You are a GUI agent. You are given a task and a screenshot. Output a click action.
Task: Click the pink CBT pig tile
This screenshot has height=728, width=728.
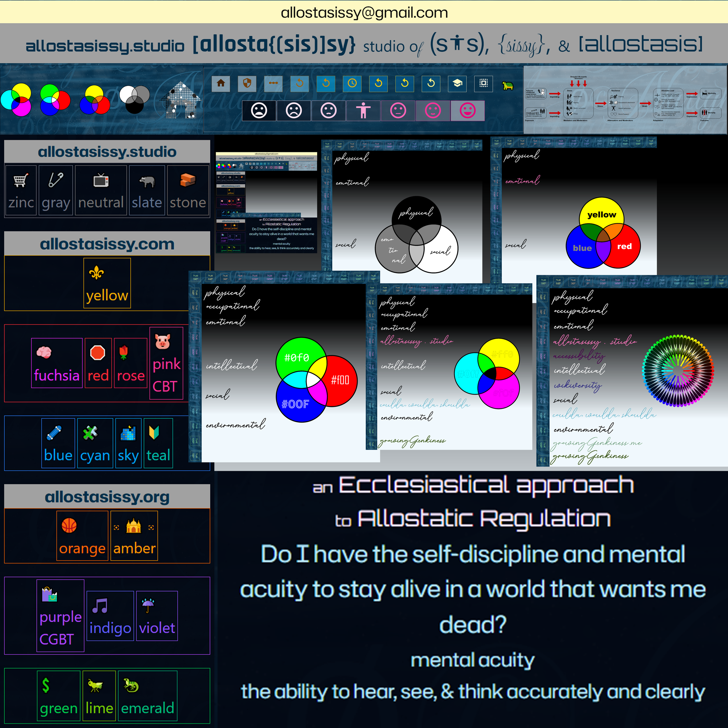166,363
